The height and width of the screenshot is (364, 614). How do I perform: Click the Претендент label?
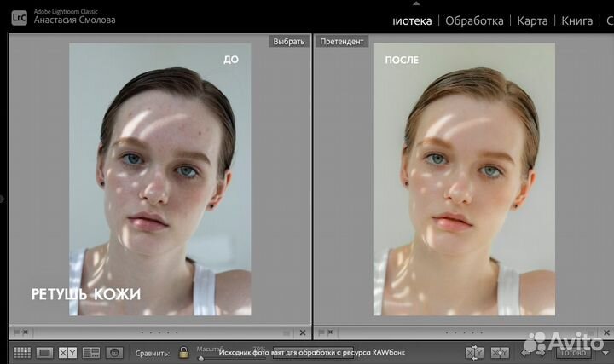[x=341, y=42]
